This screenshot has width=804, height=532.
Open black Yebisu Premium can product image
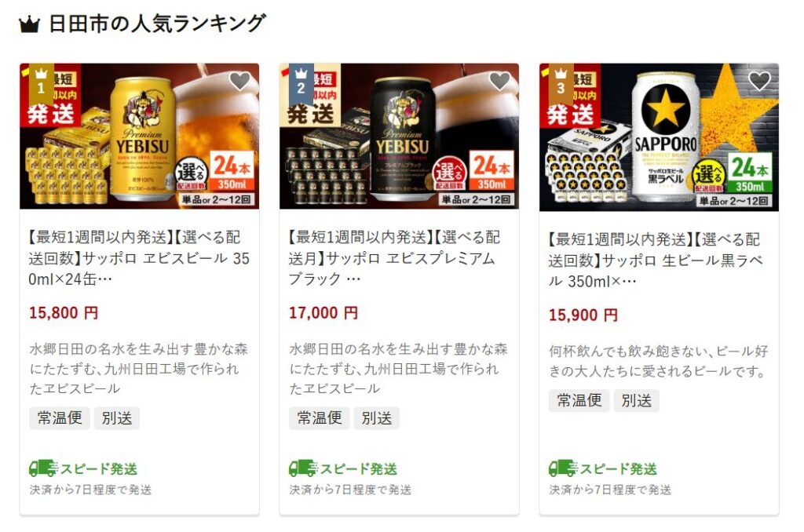[x=399, y=137]
